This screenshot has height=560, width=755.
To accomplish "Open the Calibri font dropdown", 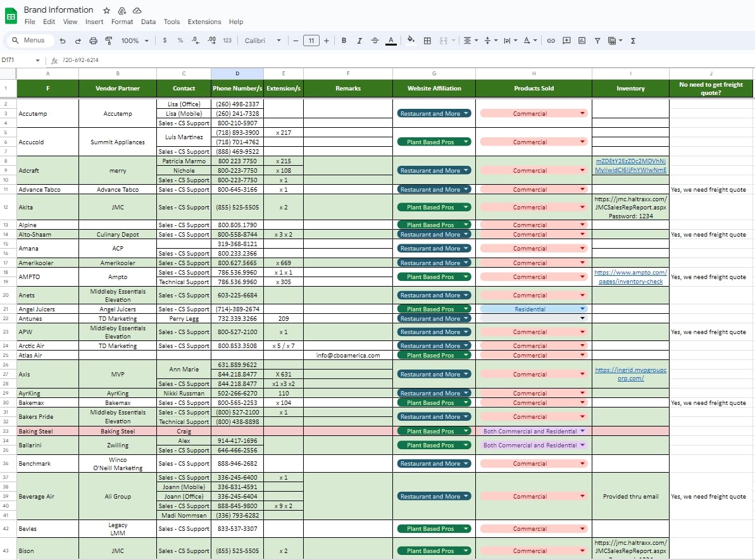I will click(263, 41).
